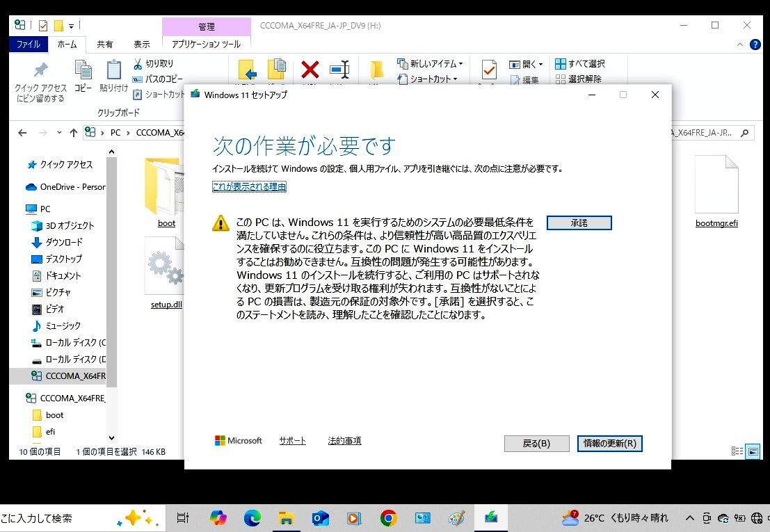770x532 pixels.
Task: Open Paint from the taskbar
Action: pyautogui.click(x=457, y=518)
